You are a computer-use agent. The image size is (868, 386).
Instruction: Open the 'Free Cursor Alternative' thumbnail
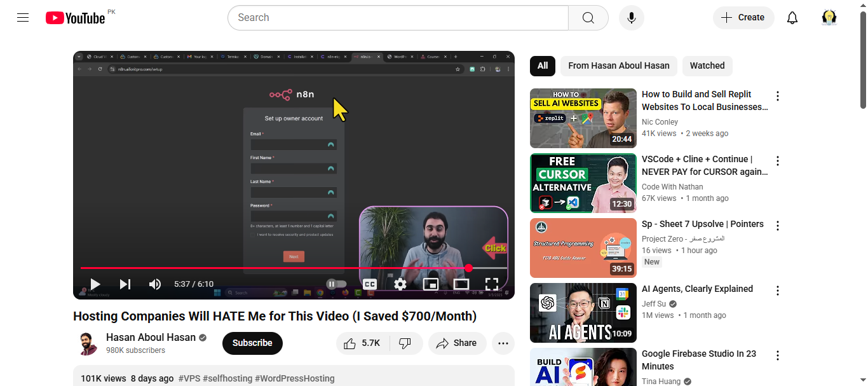583,183
